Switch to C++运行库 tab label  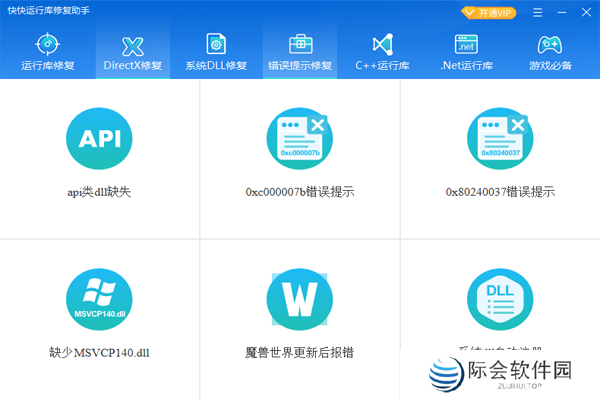382,65
